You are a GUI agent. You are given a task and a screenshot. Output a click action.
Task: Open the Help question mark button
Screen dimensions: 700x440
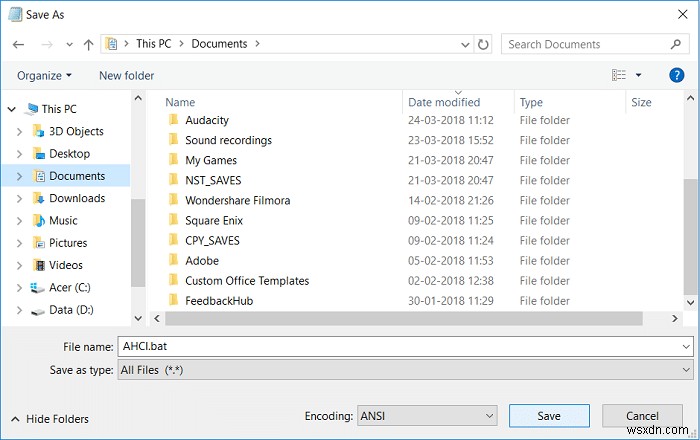676,75
